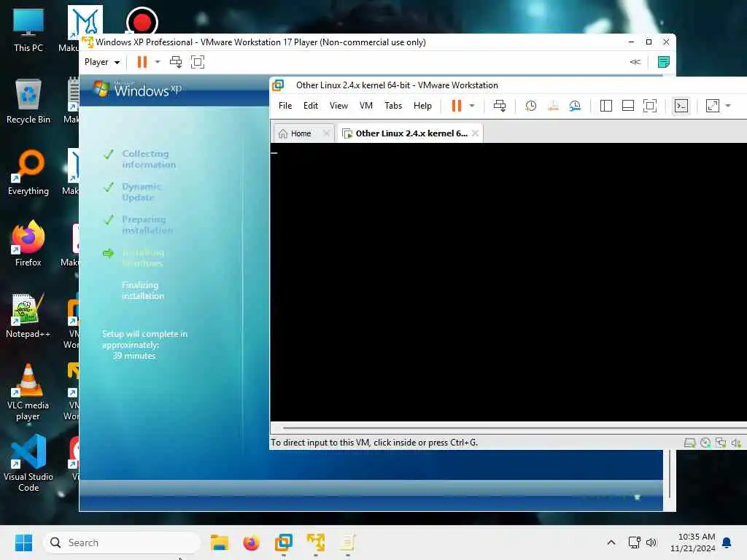Enter full screen mode in Workstation
Image resolution: width=747 pixels, height=560 pixels.
click(650, 106)
